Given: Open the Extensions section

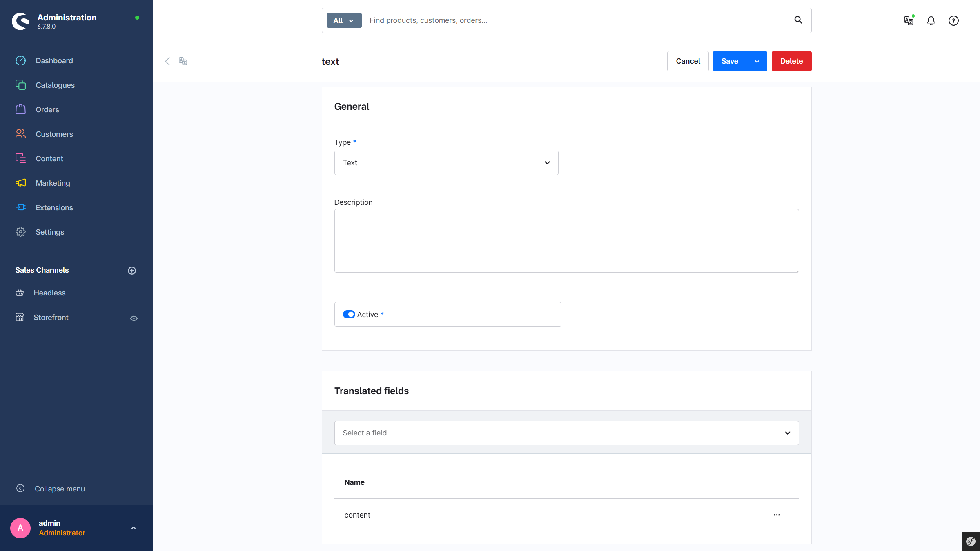Looking at the screenshot, I should pyautogui.click(x=54, y=207).
